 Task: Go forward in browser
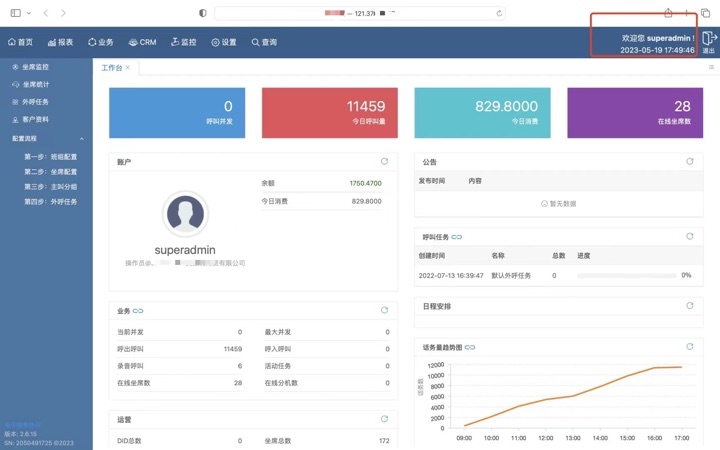click(x=63, y=13)
